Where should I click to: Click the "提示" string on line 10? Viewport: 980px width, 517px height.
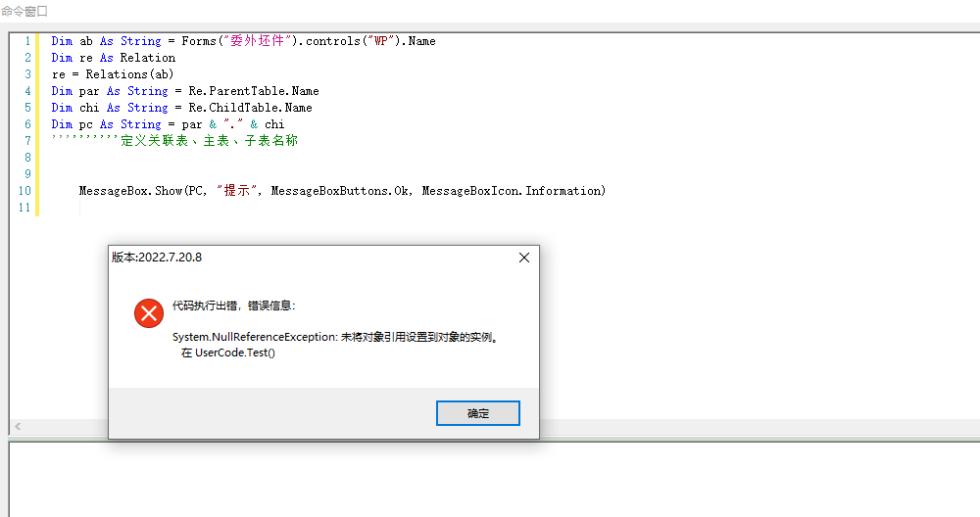point(236,191)
